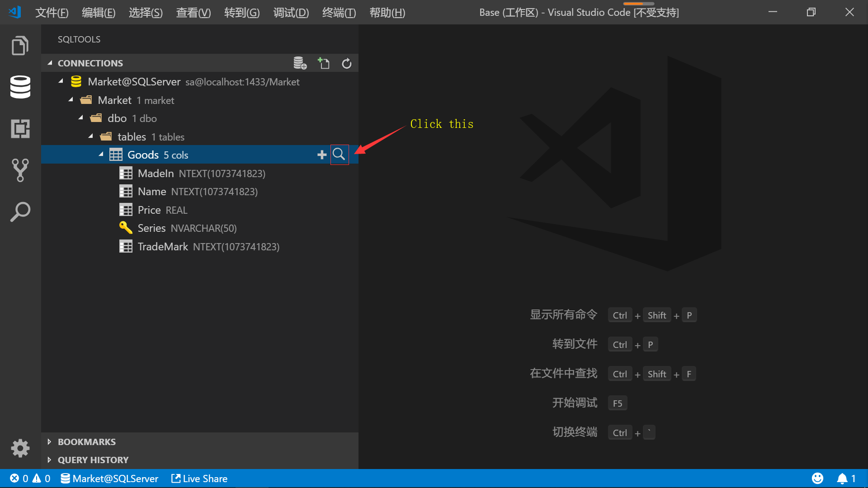Expand the BOOKMARKS section
The height and width of the screenshot is (488, 868).
[49, 442]
